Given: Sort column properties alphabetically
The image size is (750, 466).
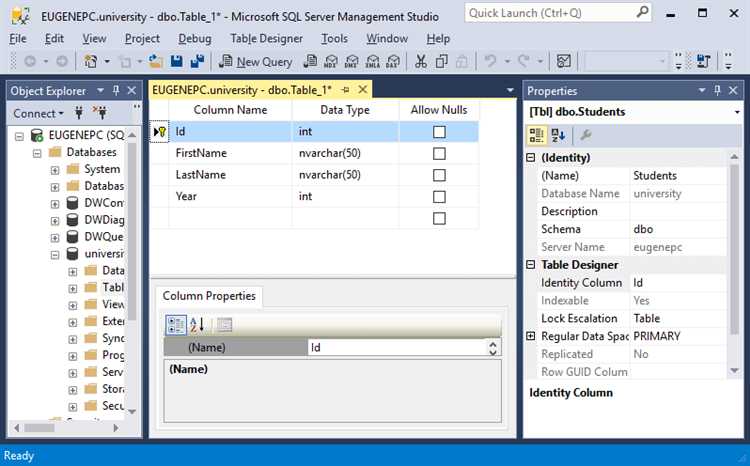Looking at the screenshot, I should [197, 324].
